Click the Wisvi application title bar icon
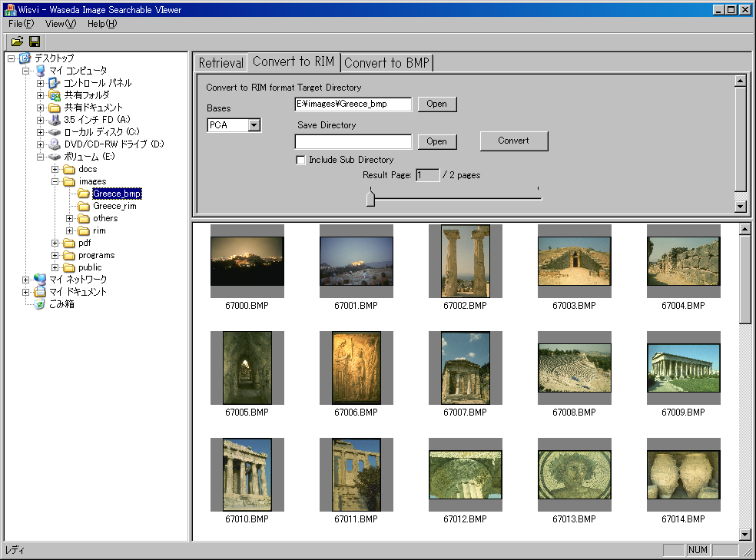 10,10
